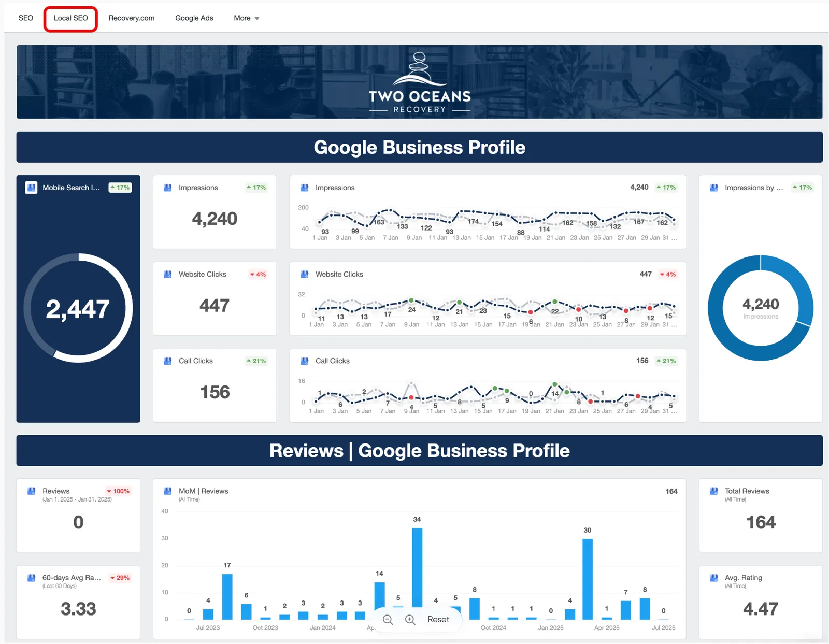
Task: Reset the MoM Reviews chart zoom
Action: [x=438, y=620]
